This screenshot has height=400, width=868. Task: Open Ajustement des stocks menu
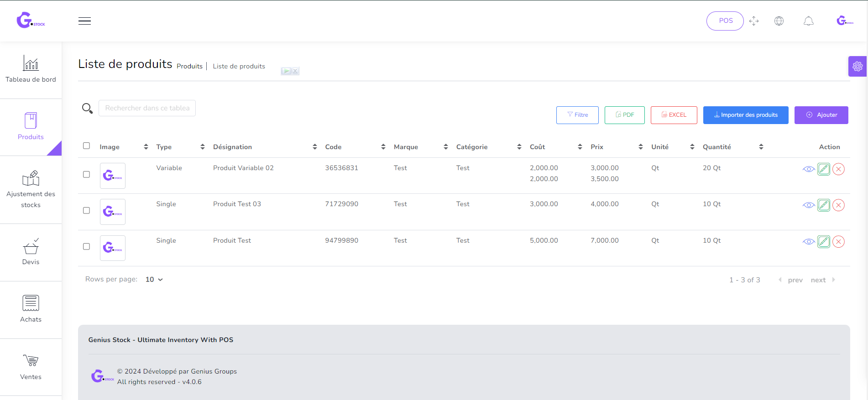point(31,189)
